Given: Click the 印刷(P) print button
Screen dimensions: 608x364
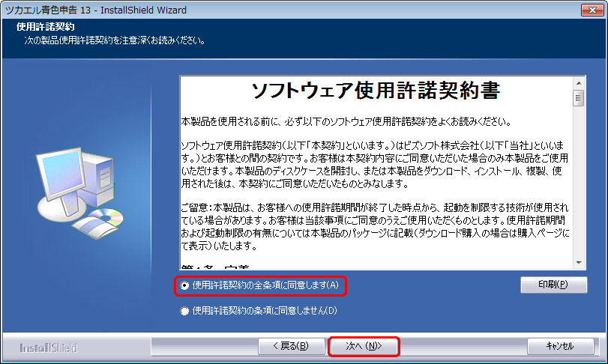Looking at the screenshot, I should (x=553, y=285).
